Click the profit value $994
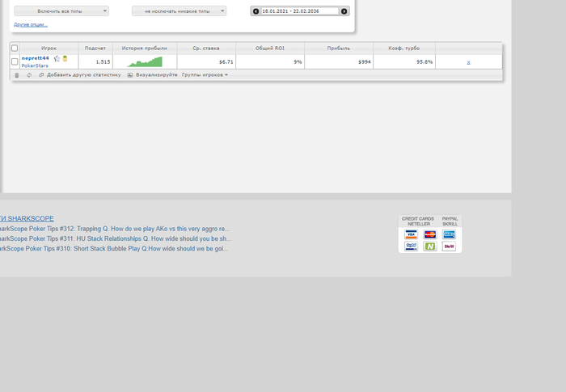566x392 pixels. point(365,62)
